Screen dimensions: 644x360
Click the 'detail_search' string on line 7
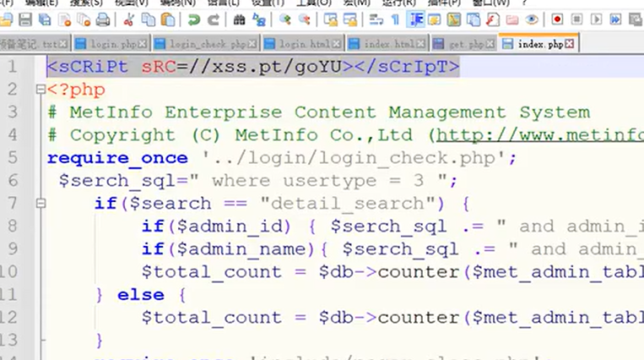click(x=348, y=204)
